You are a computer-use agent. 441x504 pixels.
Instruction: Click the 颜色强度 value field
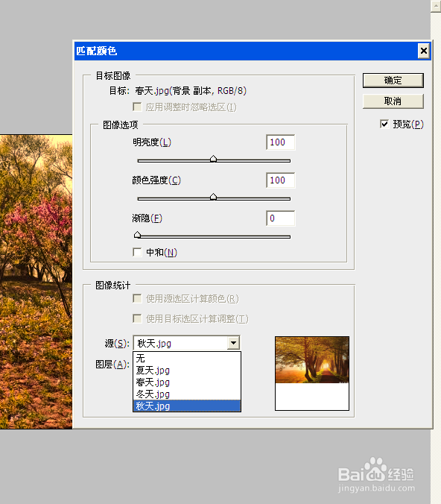(x=280, y=180)
